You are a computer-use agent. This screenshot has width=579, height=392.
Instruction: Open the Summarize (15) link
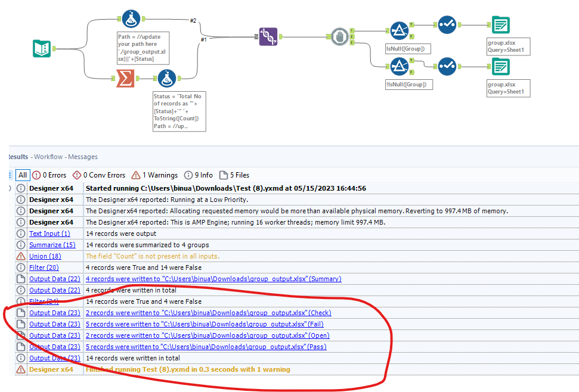[x=52, y=245]
